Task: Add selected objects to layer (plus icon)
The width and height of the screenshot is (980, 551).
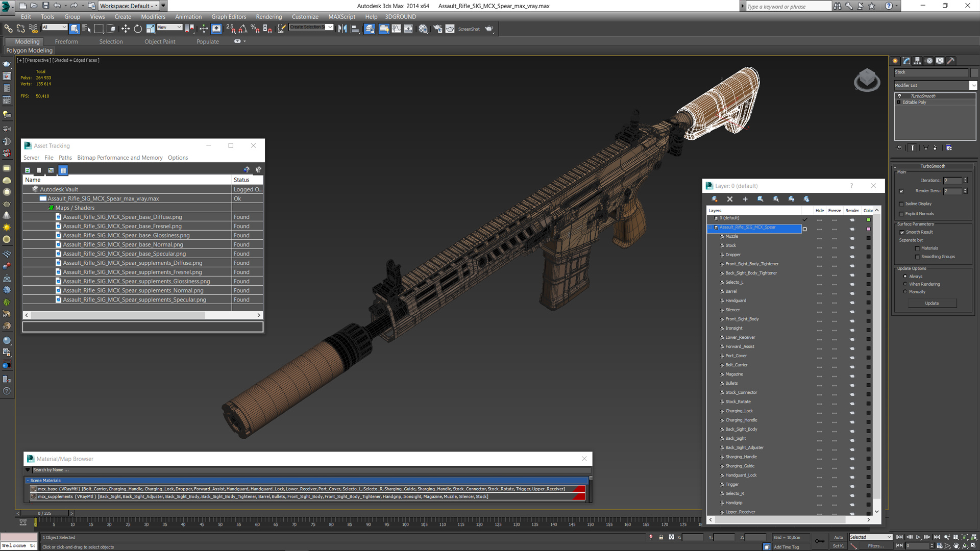Action: click(745, 199)
